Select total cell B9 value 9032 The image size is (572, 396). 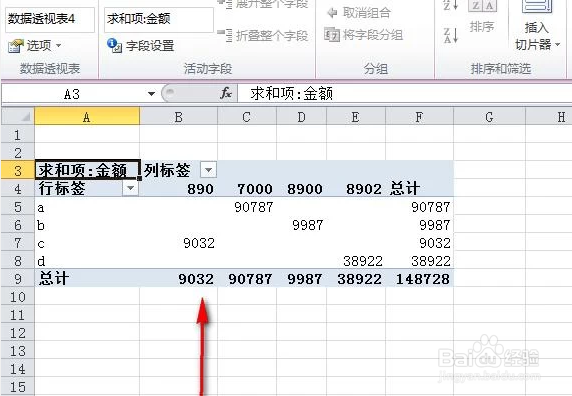(178, 279)
